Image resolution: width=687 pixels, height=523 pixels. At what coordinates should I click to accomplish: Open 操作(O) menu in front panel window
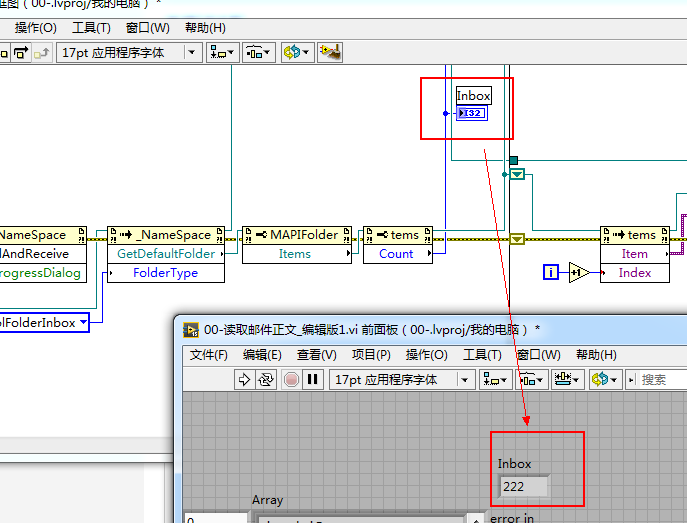coord(426,354)
